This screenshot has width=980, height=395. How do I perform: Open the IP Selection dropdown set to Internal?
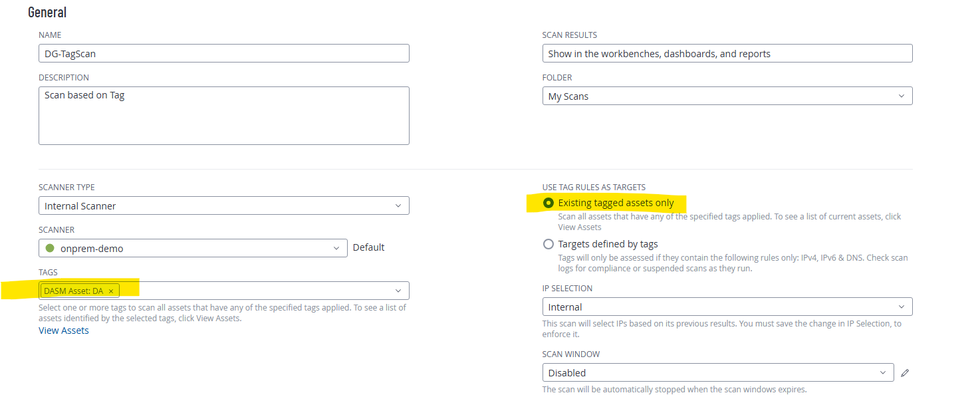click(727, 307)
